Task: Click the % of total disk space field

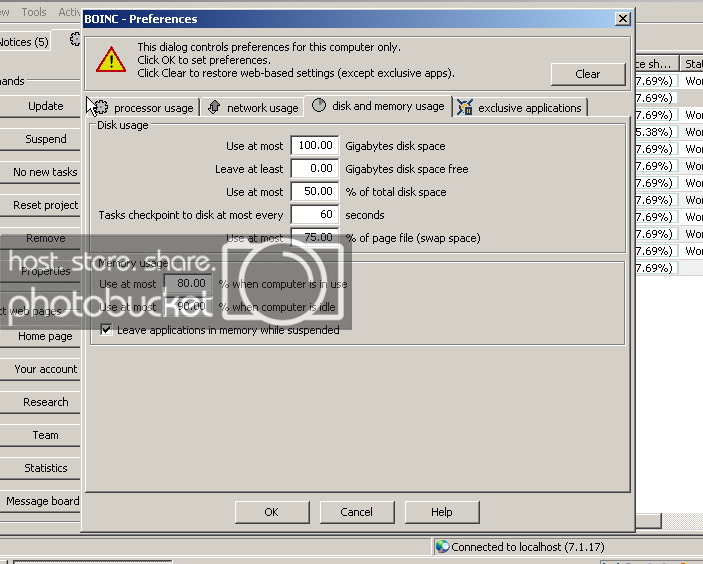Action: (x=314, y=192)
